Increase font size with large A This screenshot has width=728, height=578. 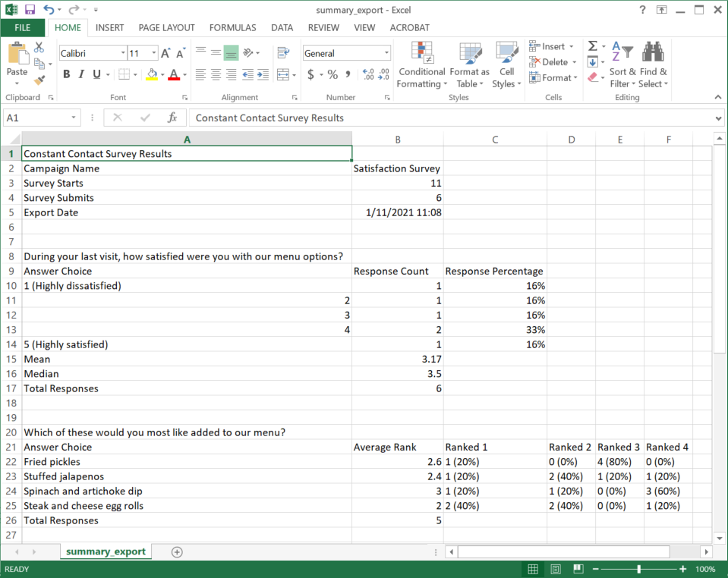(x=165, y=53)
